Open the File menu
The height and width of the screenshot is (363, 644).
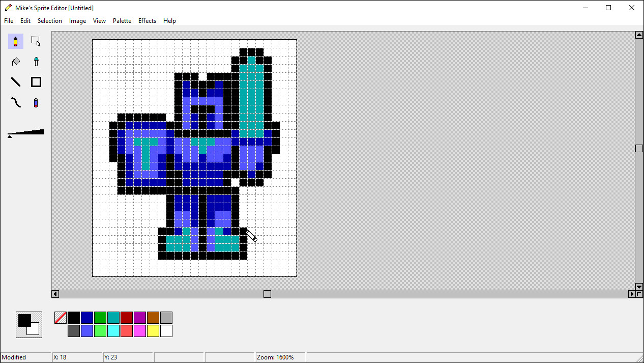pyautogui.click(x=9, y=21)
